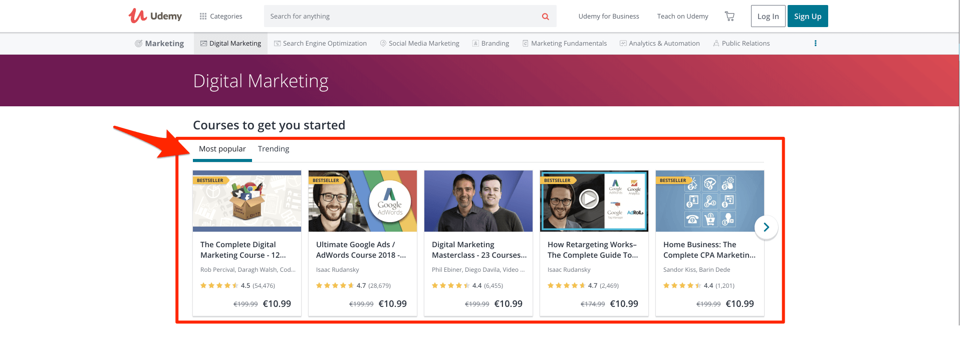Click the Marketing Fundamentals icon
Screen dimensions: 980x346
pyautogui.click(x=526, y=44)
